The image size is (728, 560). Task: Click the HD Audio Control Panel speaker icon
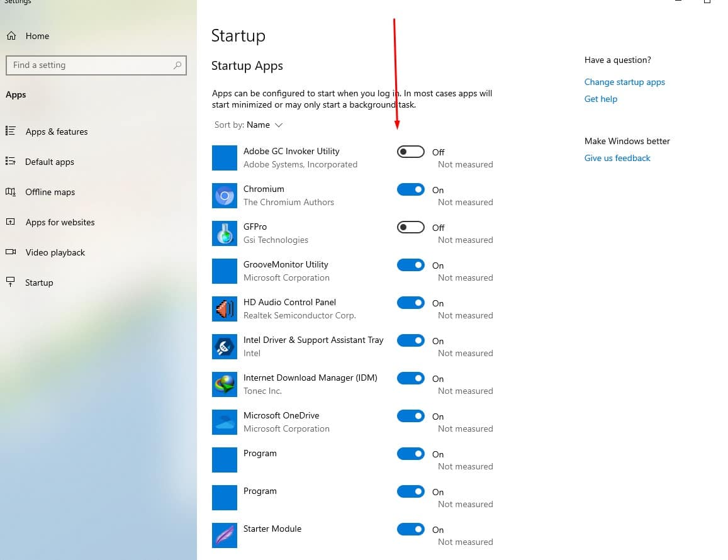click(x=225, y=309)
